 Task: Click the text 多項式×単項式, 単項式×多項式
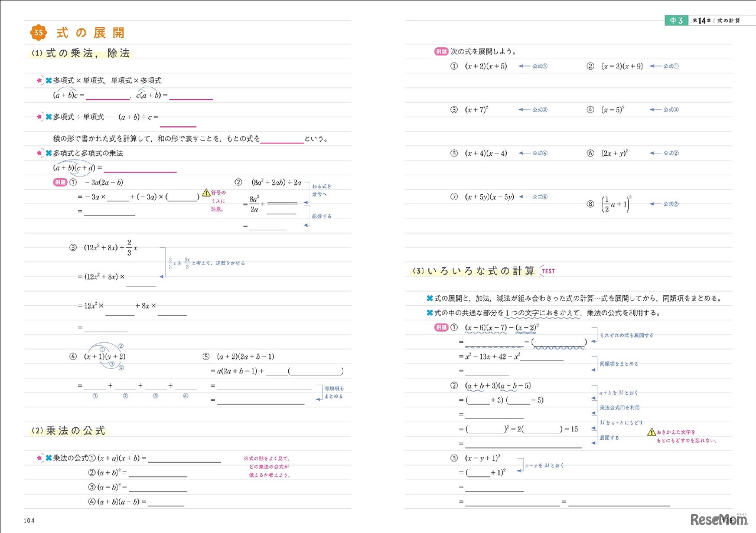pos(107,80)
